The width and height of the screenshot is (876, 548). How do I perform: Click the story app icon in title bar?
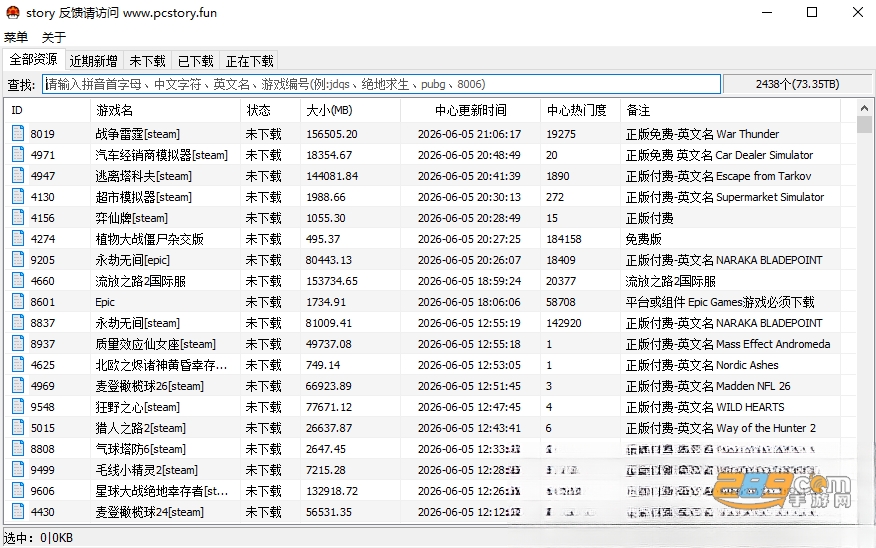click(12, 12)
